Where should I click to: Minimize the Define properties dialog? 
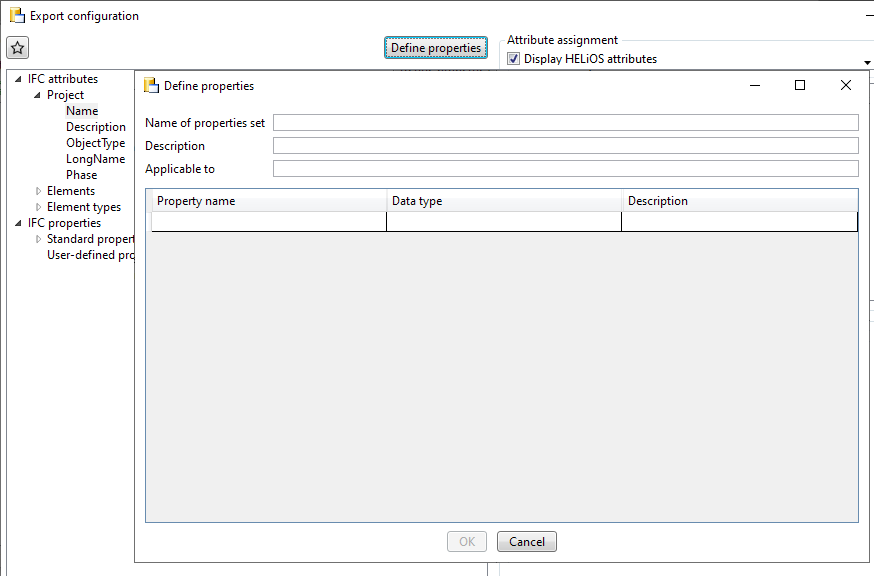tap(755, 85)
